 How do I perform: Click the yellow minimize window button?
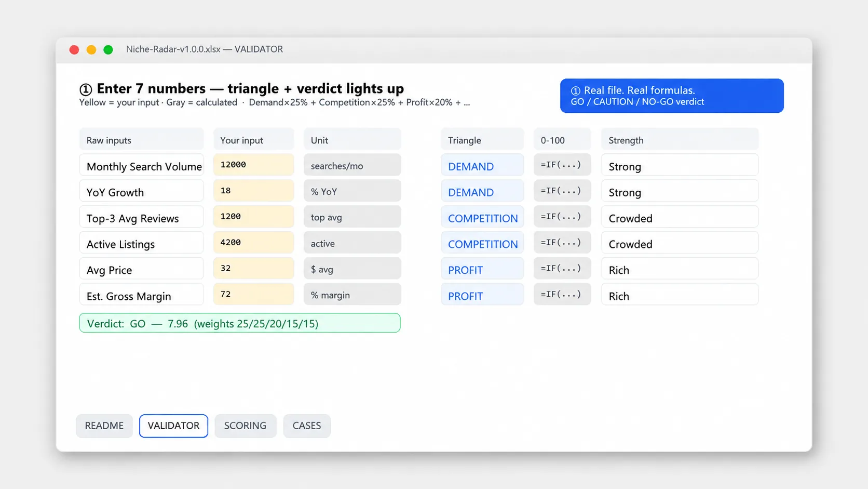91,49
